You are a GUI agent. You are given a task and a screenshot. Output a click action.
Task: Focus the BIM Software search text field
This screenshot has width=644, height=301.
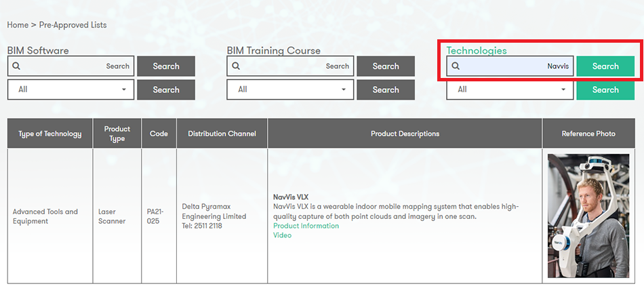tap(71, 66)
